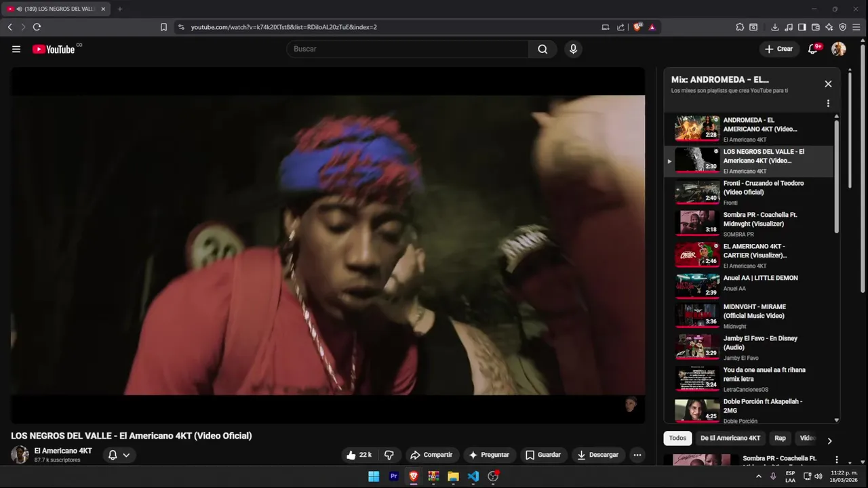Close the mix playlist panel
Screen dimensions: 868x488
click(x=828, y=84)
